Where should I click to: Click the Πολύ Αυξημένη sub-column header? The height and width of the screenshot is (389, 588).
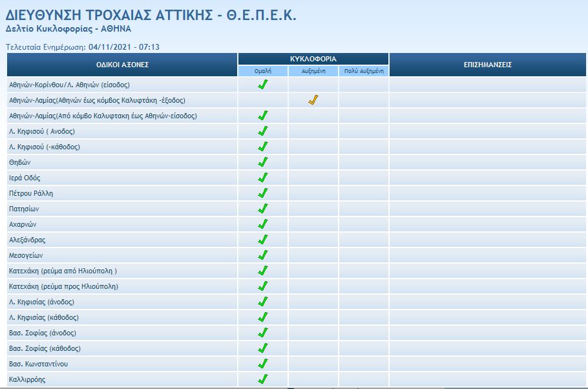(x=364, y=71)
